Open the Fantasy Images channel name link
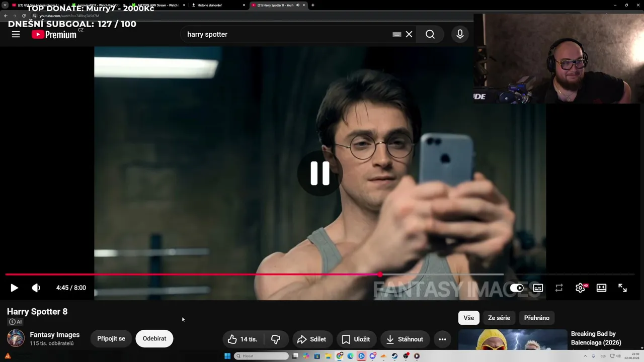The width and height of the screenshot is (644, 362). tap(55, 335)
